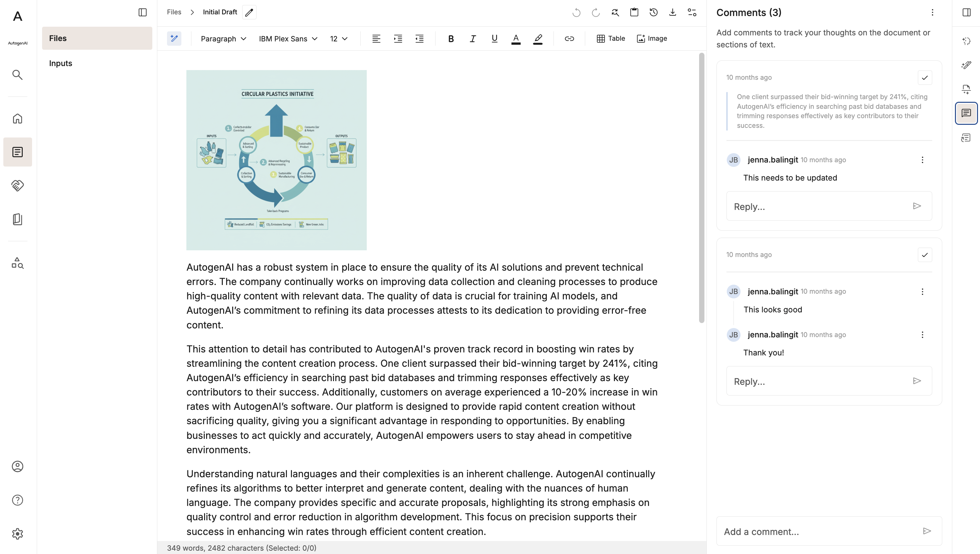Viewport: 980px width, 554px height.
Task: Open the library book icon in sidebar
Action: click(17, 219)
